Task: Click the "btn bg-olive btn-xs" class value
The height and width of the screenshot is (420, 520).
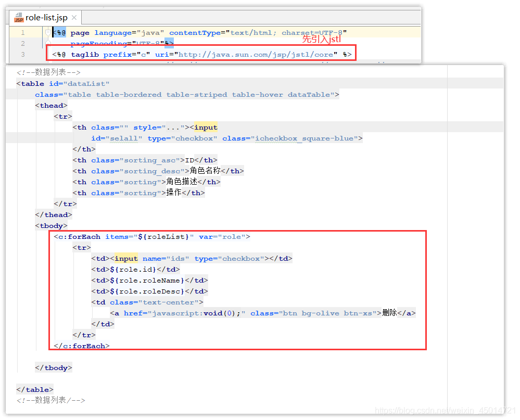Action: click(x=327, y=313)
